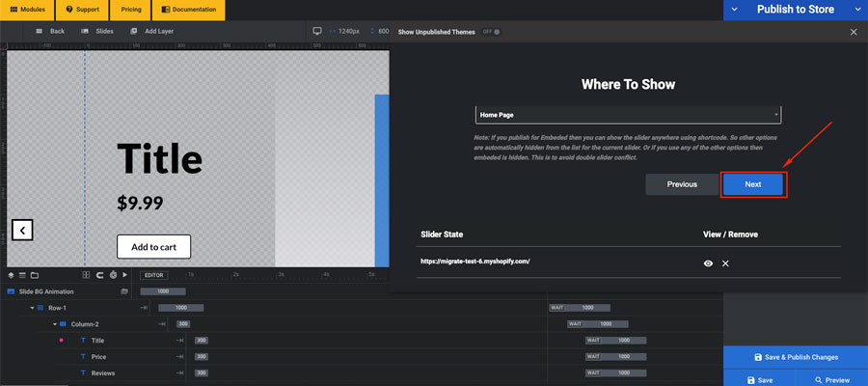868x386 pixels.
Task: Select the Reviews layer
Action: [103, 373]
